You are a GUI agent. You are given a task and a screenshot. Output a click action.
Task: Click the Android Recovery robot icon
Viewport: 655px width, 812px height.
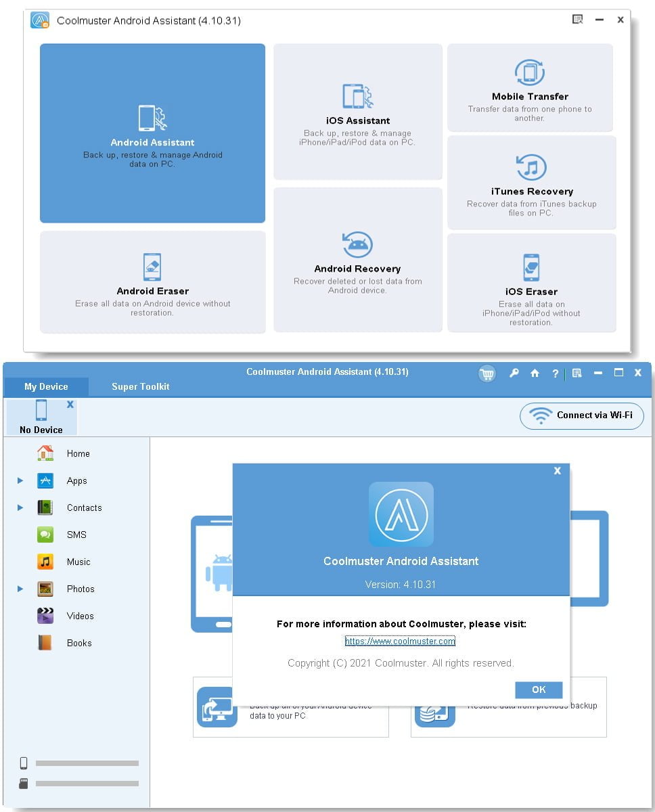pos(357,244)
